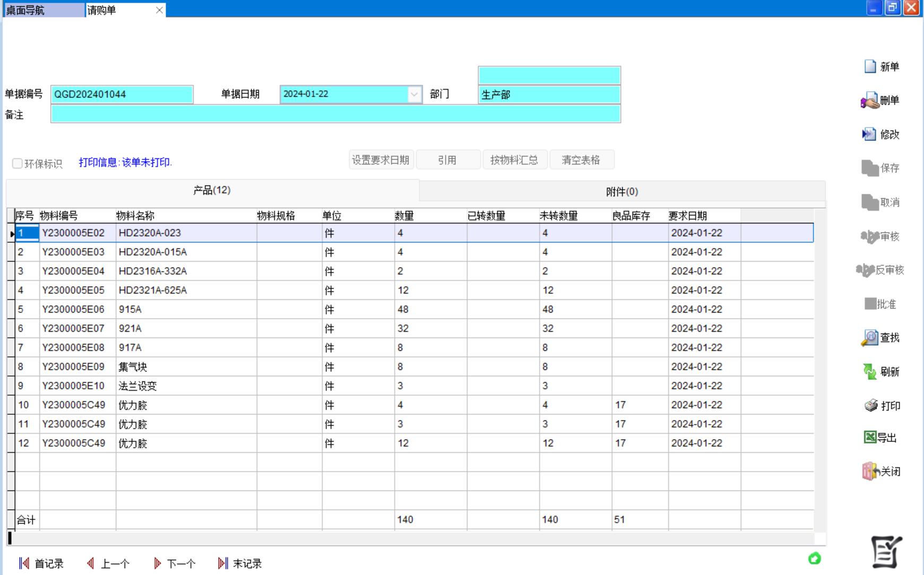Click the 刷新 refresh icon
Screen dimensions: 924x575
(870, 372)
